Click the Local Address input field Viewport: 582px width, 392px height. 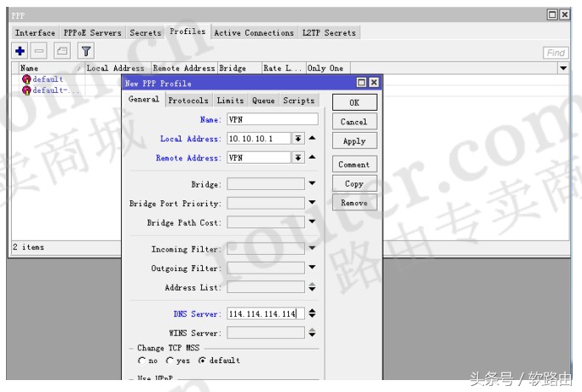pyautogui.click(x=259, y=138)
